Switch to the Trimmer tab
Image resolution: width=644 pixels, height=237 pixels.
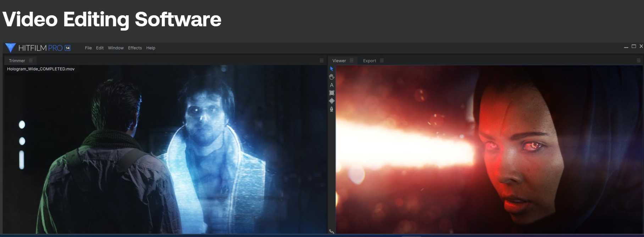point(17,61)
